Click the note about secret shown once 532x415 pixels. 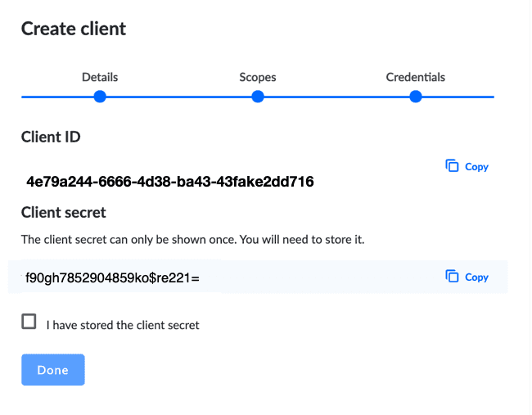coord(192,240)
